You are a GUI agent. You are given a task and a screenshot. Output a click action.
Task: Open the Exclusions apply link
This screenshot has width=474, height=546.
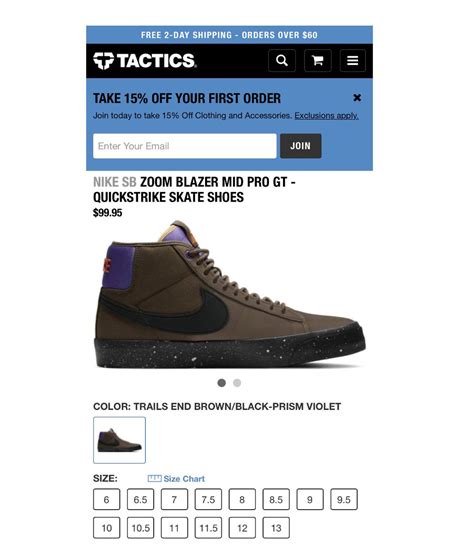point(326,116)
